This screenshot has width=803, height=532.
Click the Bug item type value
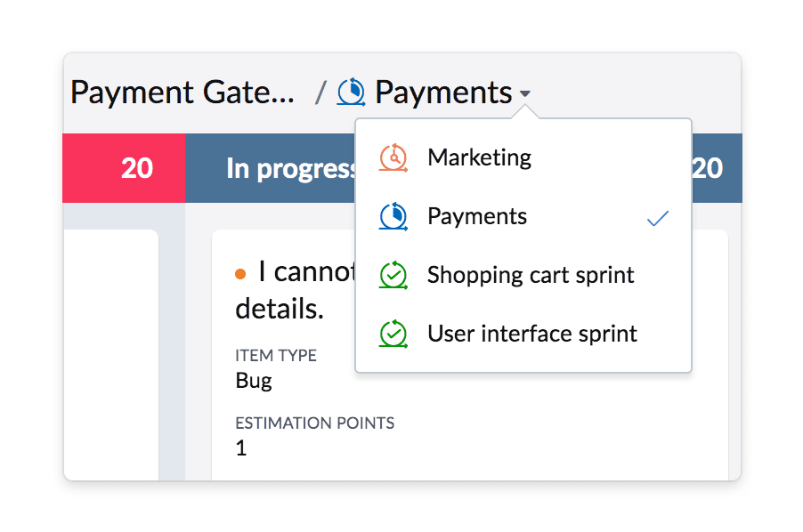click(x=254, y=382)
